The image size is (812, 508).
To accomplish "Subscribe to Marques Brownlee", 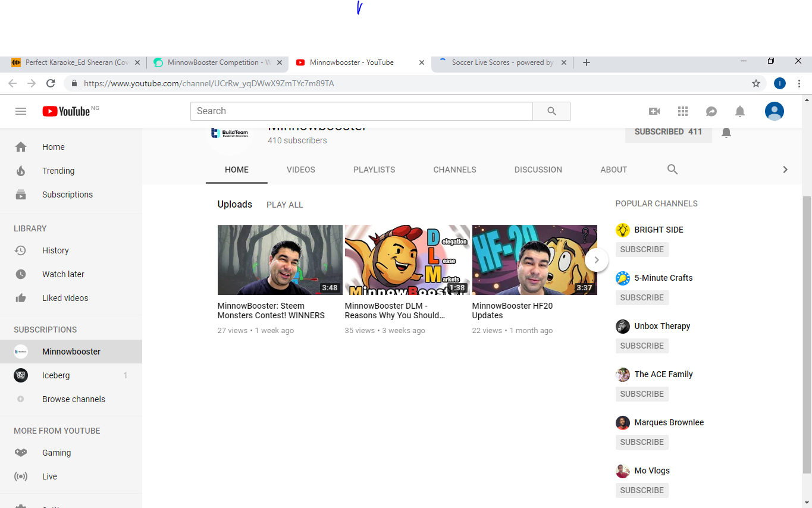I will tap(642, 442).
